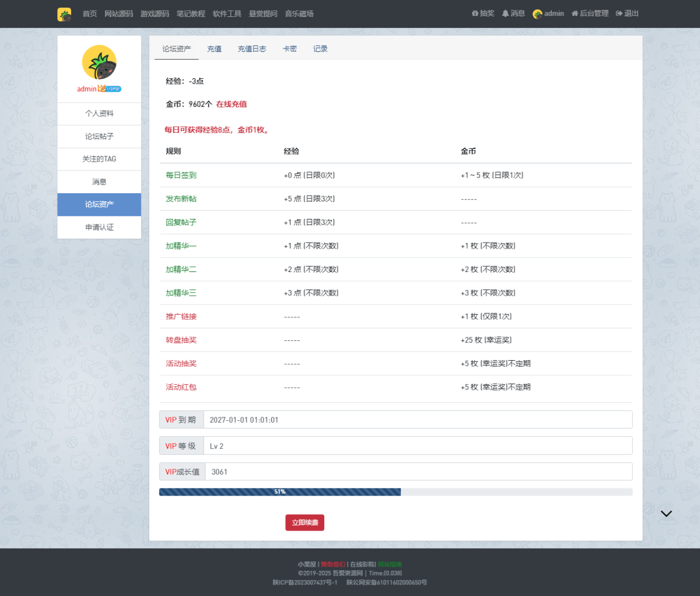Click the admin avatar in the top bar
This screenshot has height=596, width=700.
pyautogui.click(x=537, y=14)
